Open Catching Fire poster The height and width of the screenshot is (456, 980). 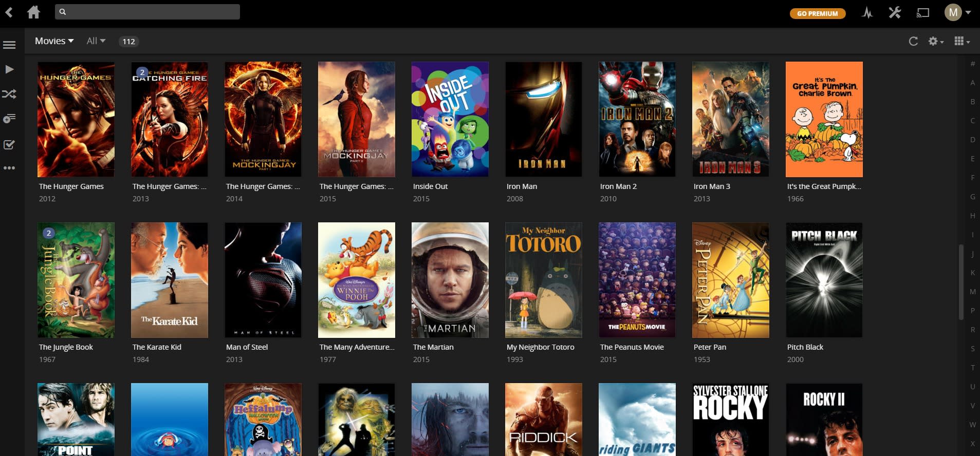(x=170, y=120)
